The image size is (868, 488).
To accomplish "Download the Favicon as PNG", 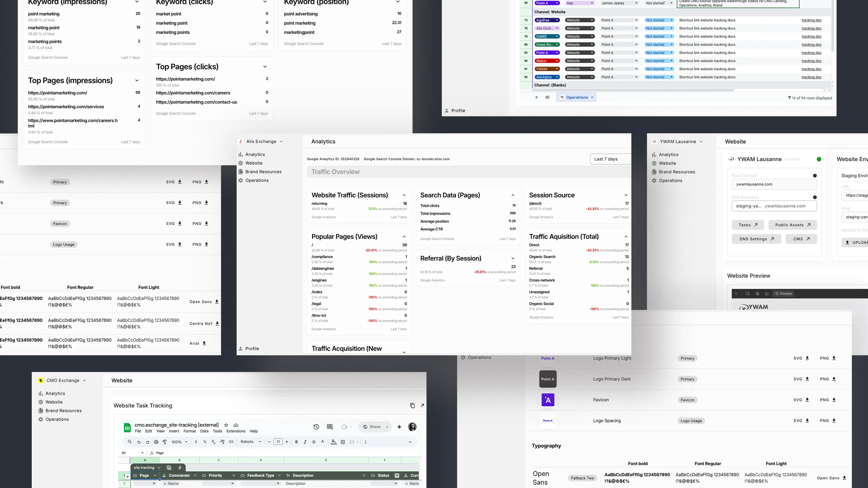I will [x=834, y=400].
